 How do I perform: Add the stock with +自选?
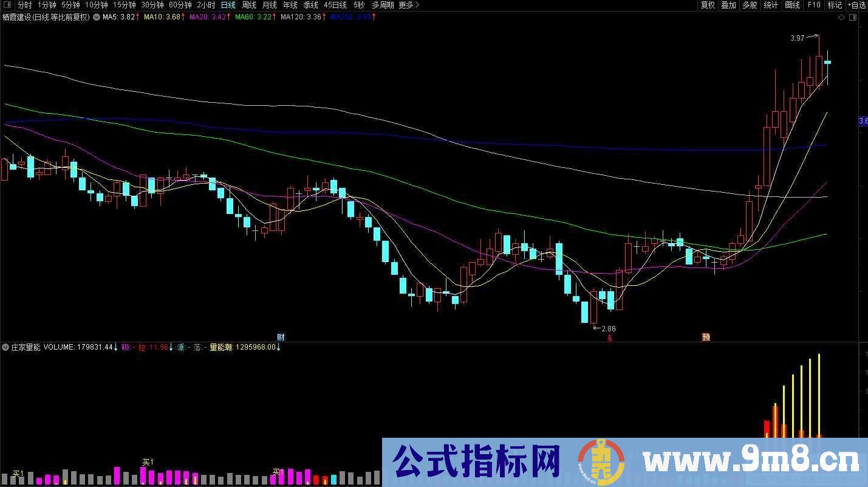coord(856,5)
